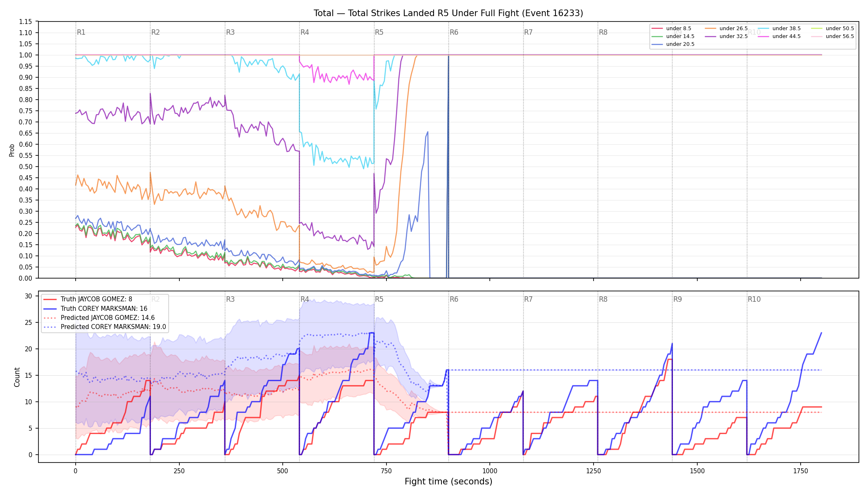Image resolution: width=868 pixels, height=496 pixels.
Task: Click the 0.75 tick on Prob axis
Action: 26,111
